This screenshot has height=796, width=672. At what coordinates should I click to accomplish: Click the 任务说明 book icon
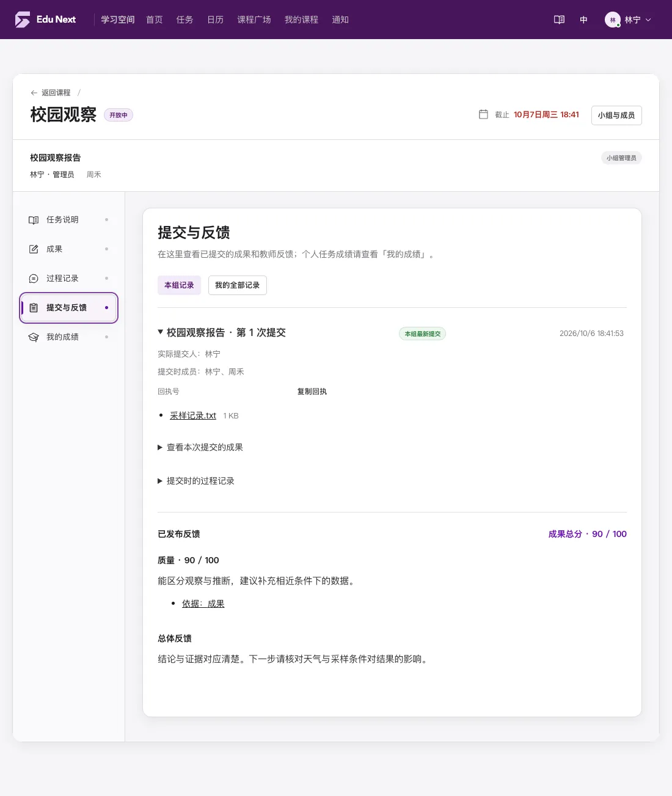[34, 220]
